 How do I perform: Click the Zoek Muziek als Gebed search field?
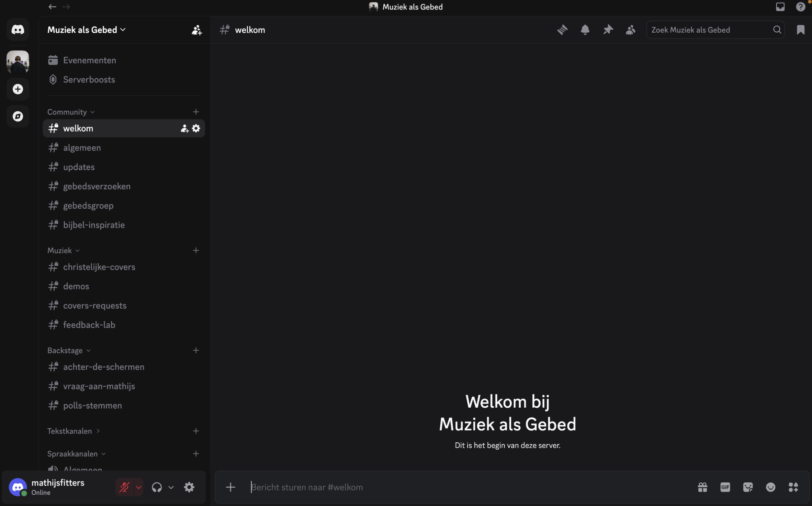[710, 30]
